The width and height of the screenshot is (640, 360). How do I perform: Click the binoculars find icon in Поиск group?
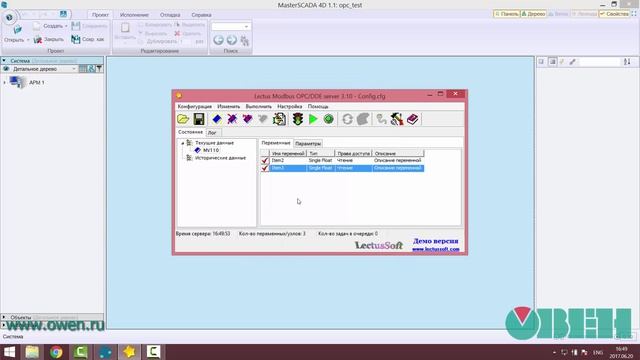pyautogui.click(x=244, y=40)
